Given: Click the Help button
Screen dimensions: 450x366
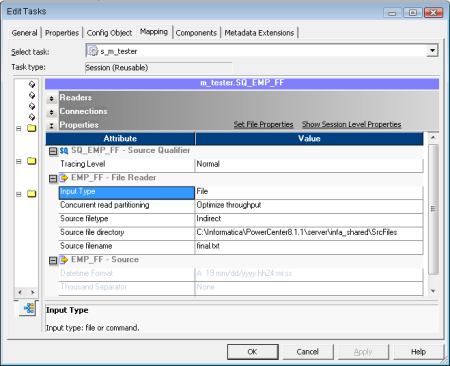Looking at the screenshot, I should tap(418, 352).
